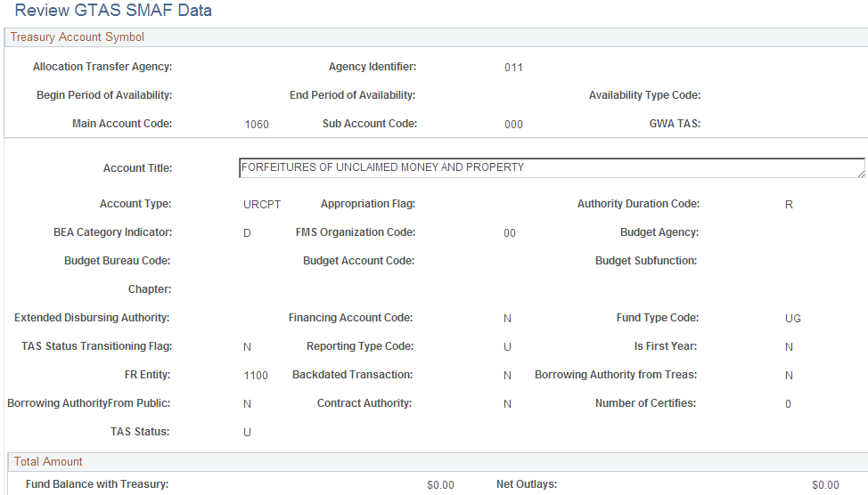Click the Budget Subfunction label
The width and height of the screenshot is (868, 495).
pyautogui.click(x=646, y=261)
